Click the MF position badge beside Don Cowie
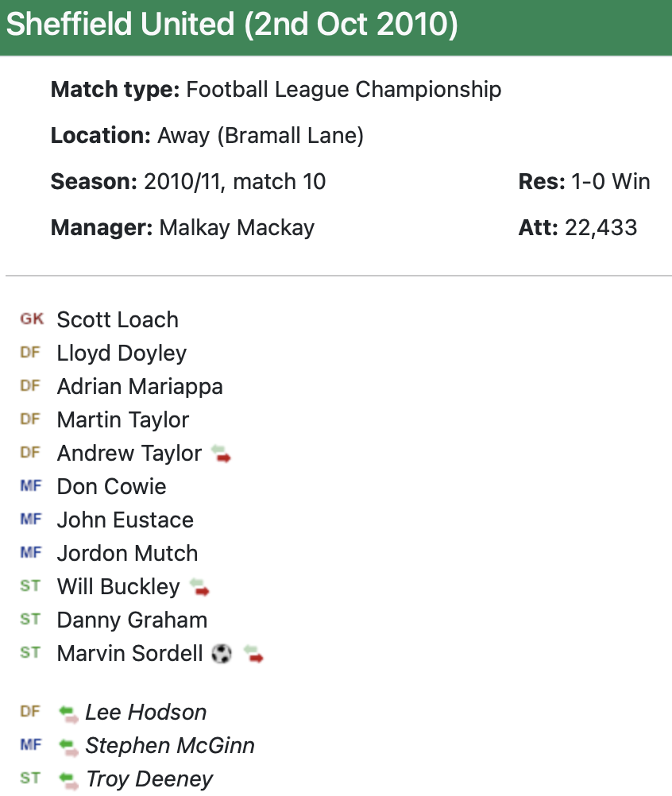The image size is (672, 796). coord(30,486)
